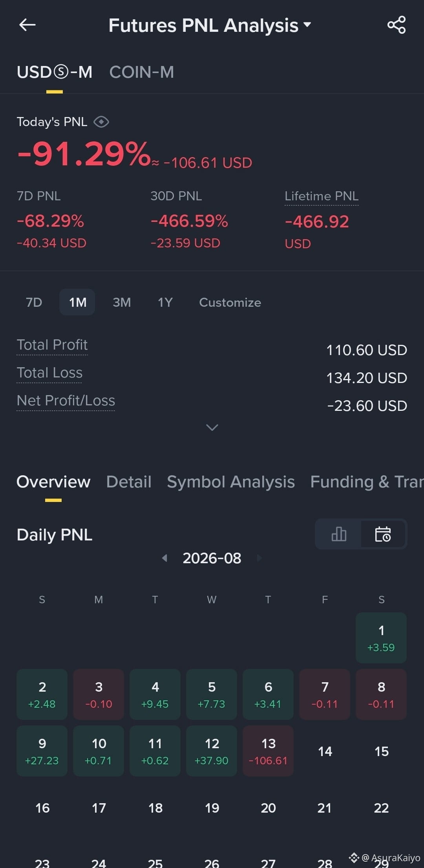The image size is (424, 868).
Task: Switch to the Detail tab
Action: click(129, 482)
